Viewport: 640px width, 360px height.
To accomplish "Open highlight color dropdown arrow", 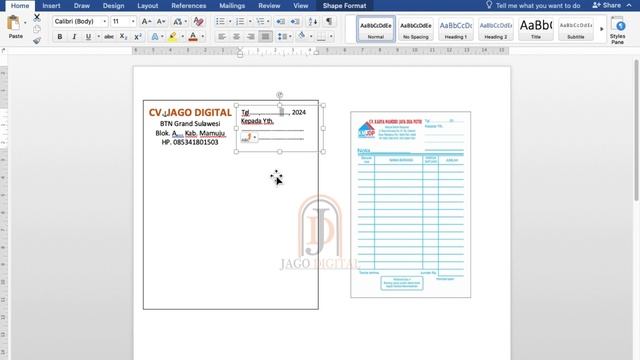I will point(182,37).
